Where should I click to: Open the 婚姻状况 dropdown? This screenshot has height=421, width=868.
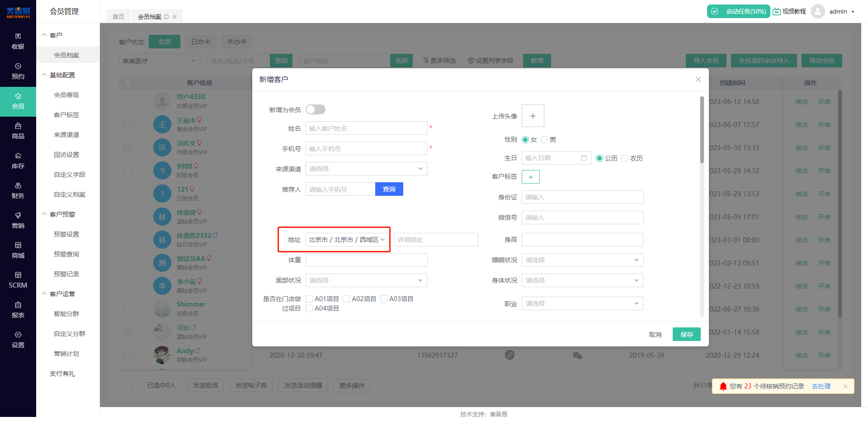tap(582, 260)
